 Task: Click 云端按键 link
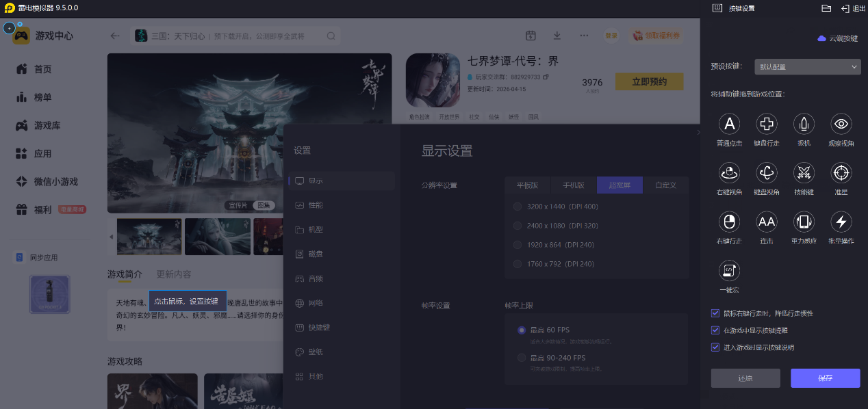point(838,38)
